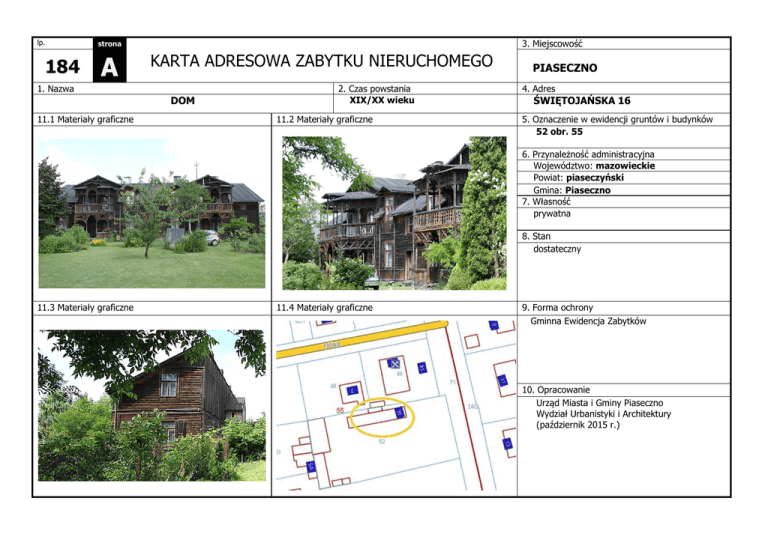768x543 pixels.
Task: Select the "DOM" name field
Action: point(183,101)
